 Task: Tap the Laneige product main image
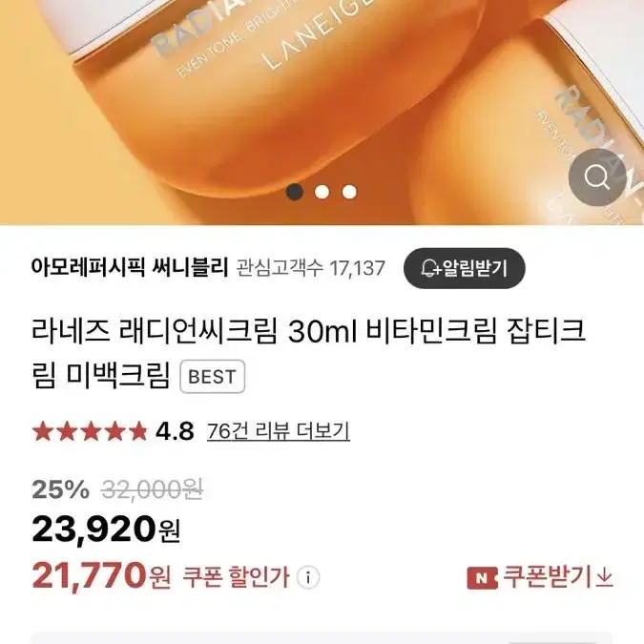(x=322, y=113)
